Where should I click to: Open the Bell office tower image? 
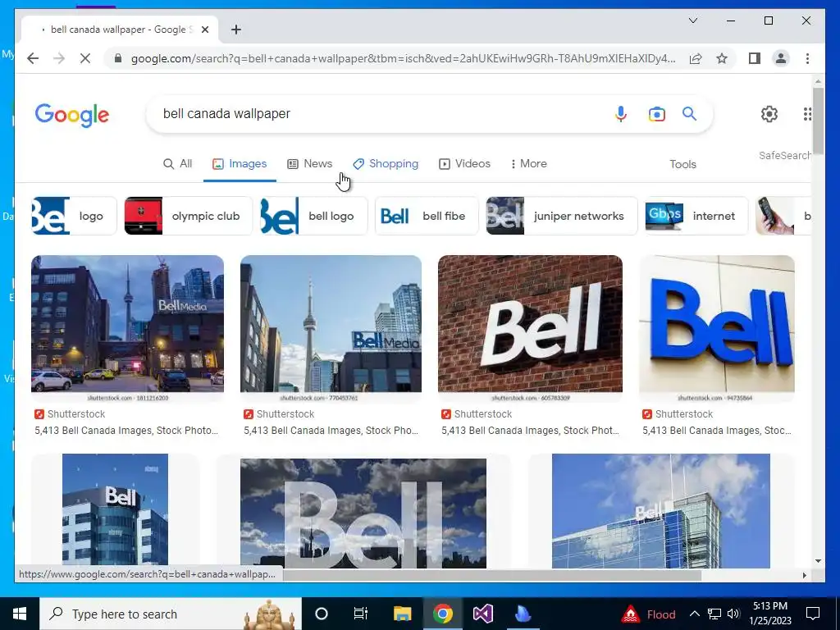115,510
